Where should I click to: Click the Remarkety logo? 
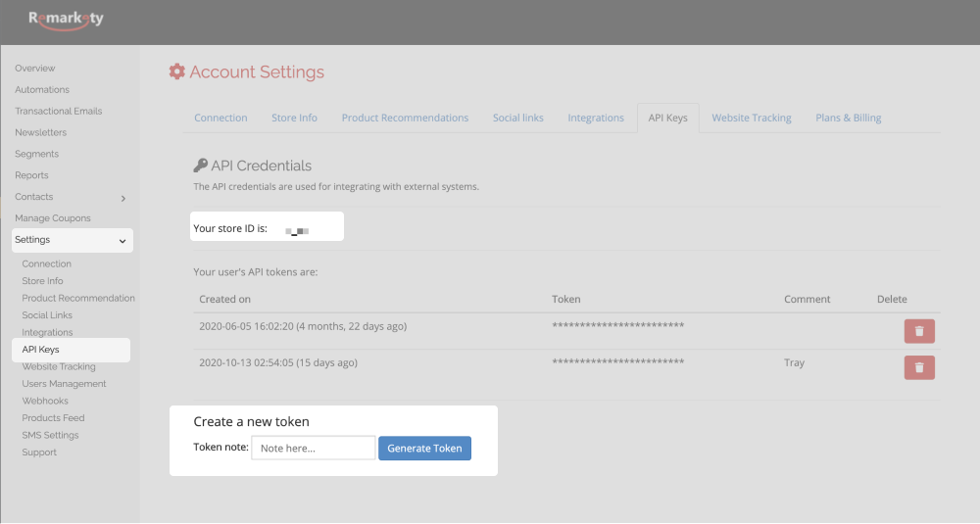[66, 19]
